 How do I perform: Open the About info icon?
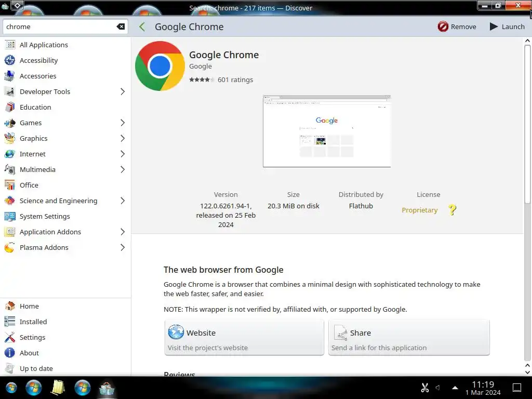[x=10, y=353]
